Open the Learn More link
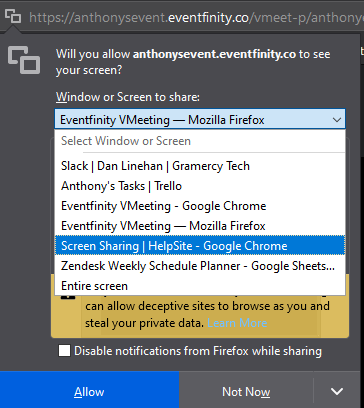The height and width of the screenshot is (408, 364). pyautogui.click(x=237, y=323)
